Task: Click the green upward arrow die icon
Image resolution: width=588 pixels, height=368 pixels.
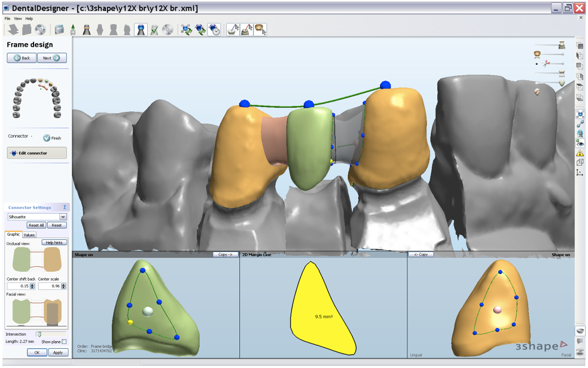Action: point(73,30)
